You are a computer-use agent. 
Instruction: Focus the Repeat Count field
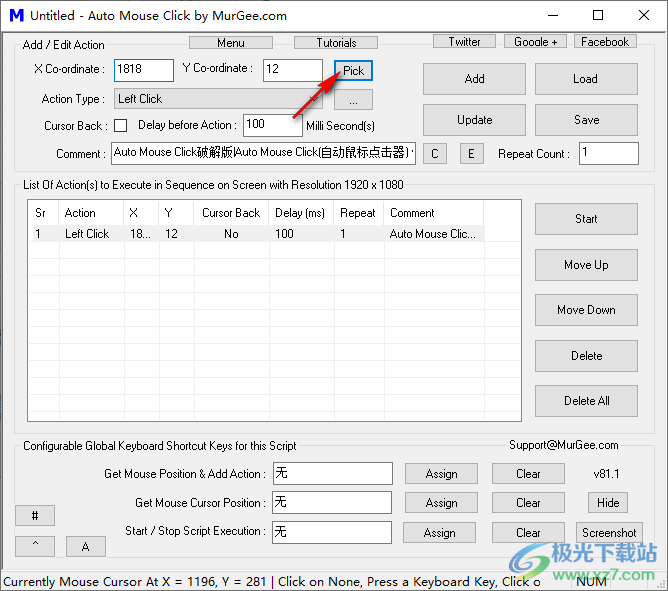pyautogui.click(x=608, y=153)
